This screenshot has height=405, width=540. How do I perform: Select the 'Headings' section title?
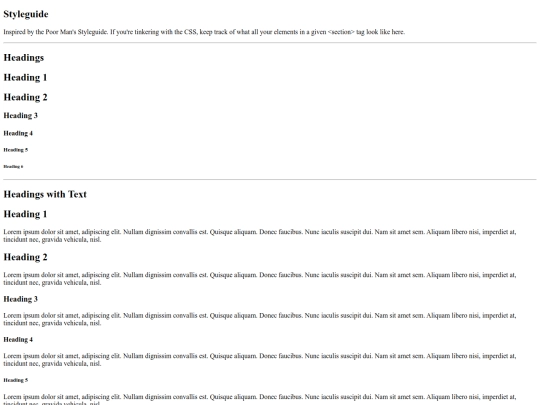pyautogui.click(x=24, y=58)
